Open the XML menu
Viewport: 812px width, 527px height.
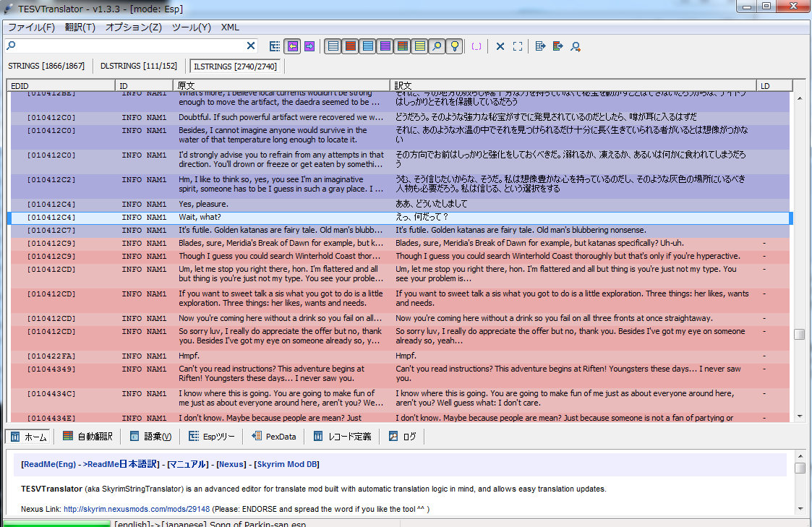(230, 27)
